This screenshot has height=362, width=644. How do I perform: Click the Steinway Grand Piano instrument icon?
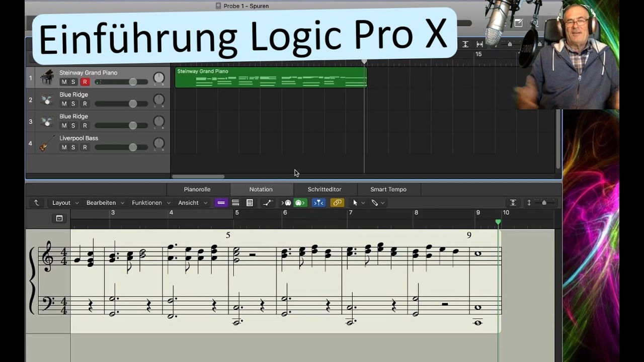pos(47,77)
